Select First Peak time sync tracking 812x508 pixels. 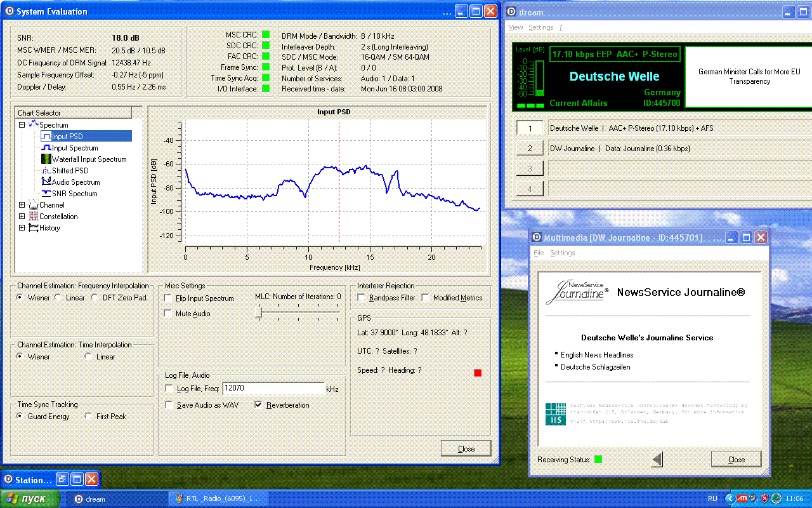[x=88, y=416]
